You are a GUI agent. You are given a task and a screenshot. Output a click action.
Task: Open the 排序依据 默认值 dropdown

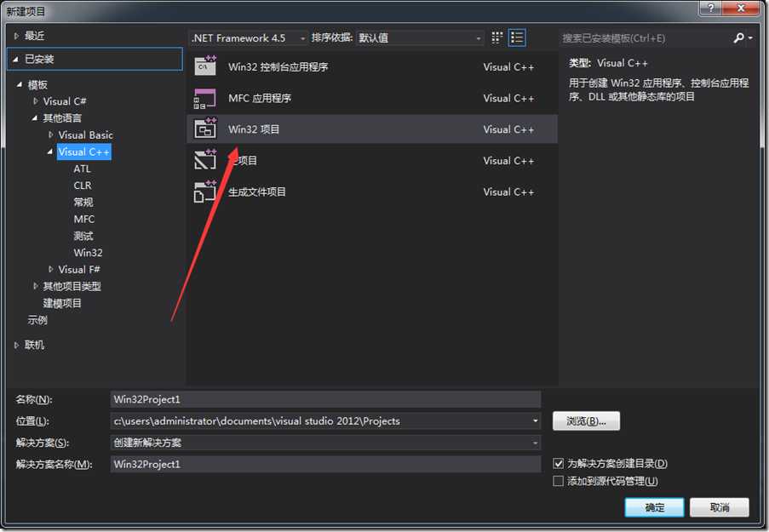419,37
